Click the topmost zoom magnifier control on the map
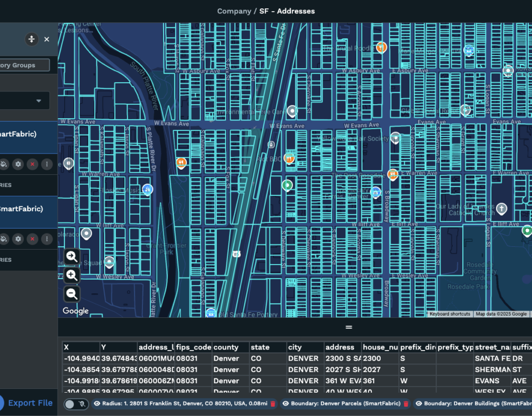This screenshot has width=532, height=416. (71, 257)
